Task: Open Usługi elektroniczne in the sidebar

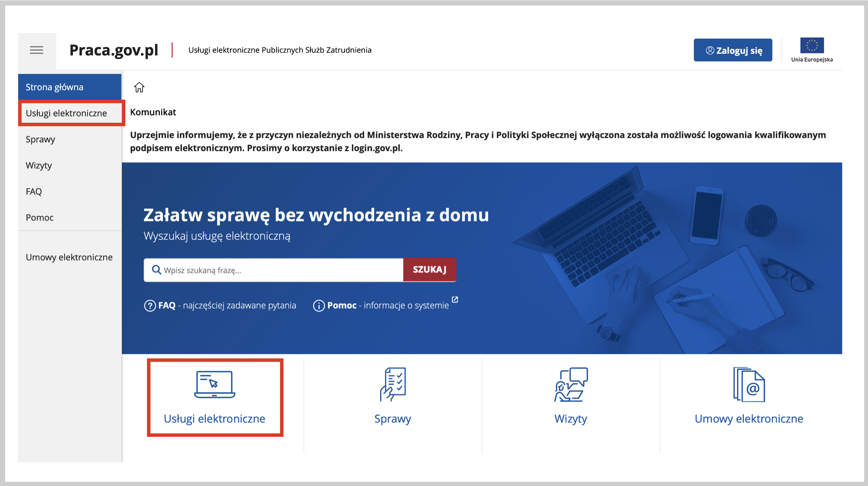Action: [70, 113]
